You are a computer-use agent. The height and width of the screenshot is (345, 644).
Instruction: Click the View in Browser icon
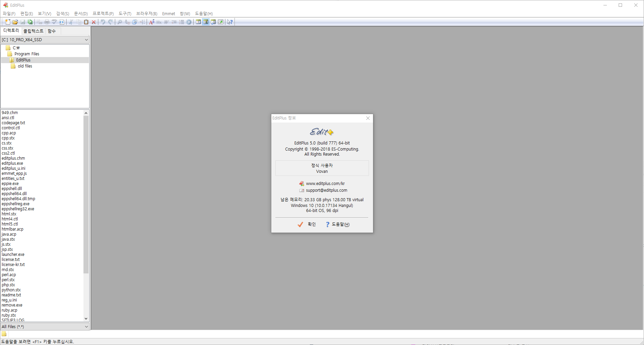click(62, 22)
